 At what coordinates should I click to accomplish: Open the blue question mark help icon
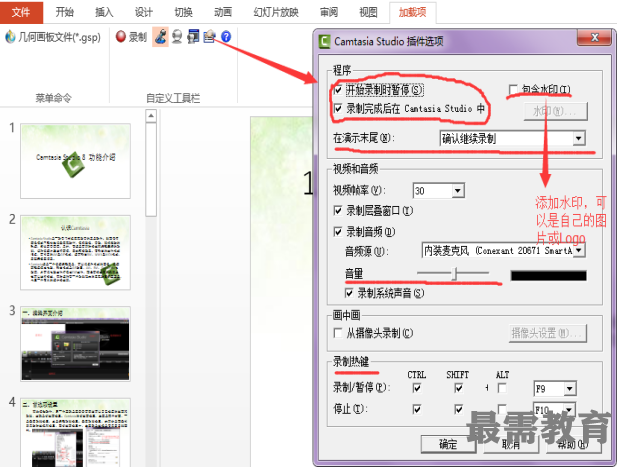[x=226, y=37]
